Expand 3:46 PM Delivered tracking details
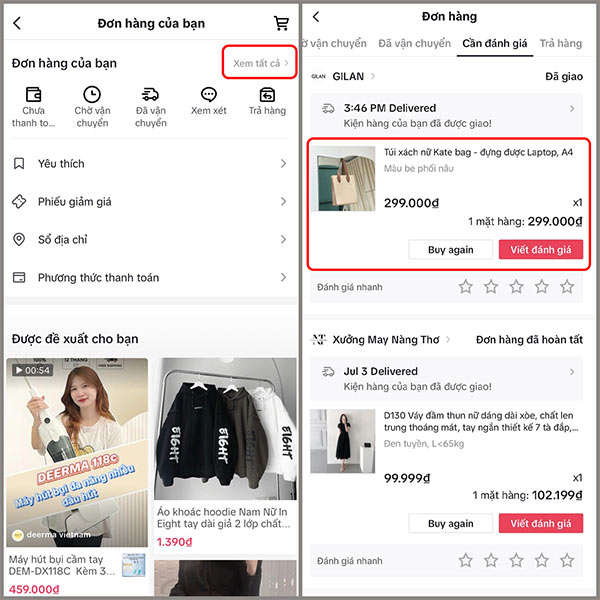This screenshot has height=600, width=600. pos(447,115)
